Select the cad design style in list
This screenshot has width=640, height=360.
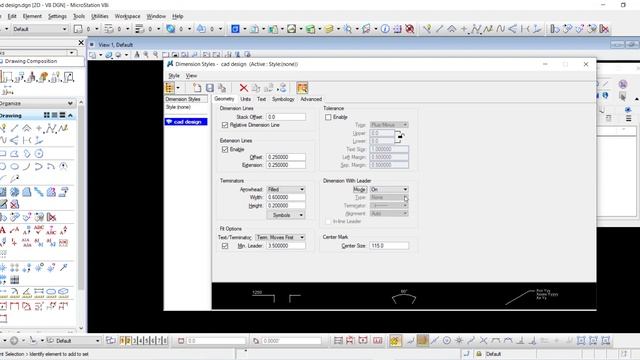[x=186, y=122]
